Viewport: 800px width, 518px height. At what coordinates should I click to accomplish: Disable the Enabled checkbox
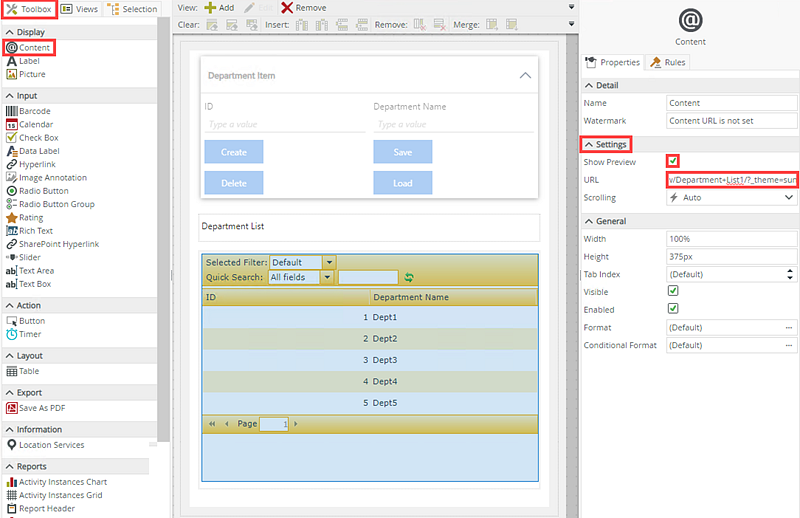point(673,309)
